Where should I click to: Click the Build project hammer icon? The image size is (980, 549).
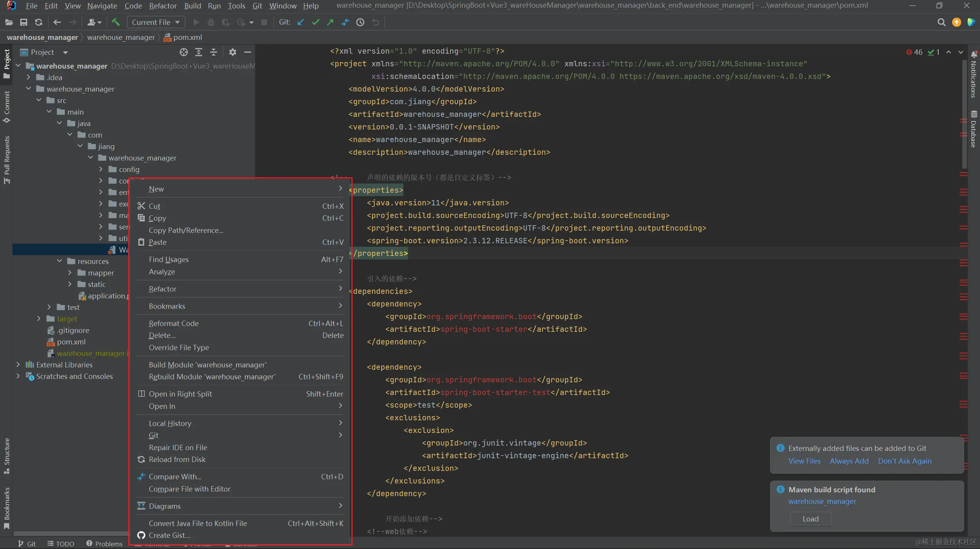pos(116,22)
